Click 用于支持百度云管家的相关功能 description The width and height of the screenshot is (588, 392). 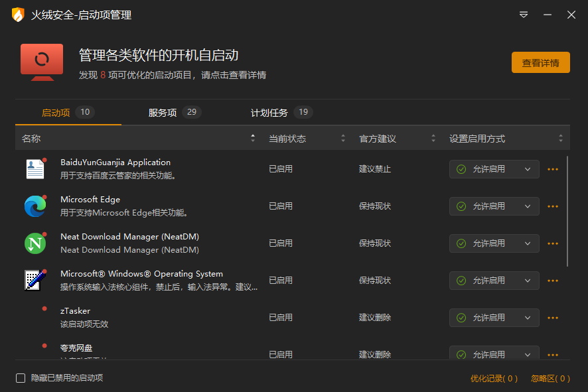[x=118, y=175]
